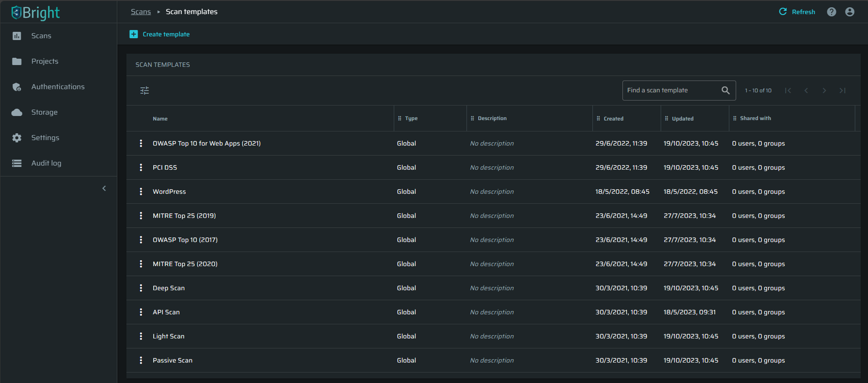Click the Shared with column header
This screenshot has height=383, width=868.
[755, 118]
